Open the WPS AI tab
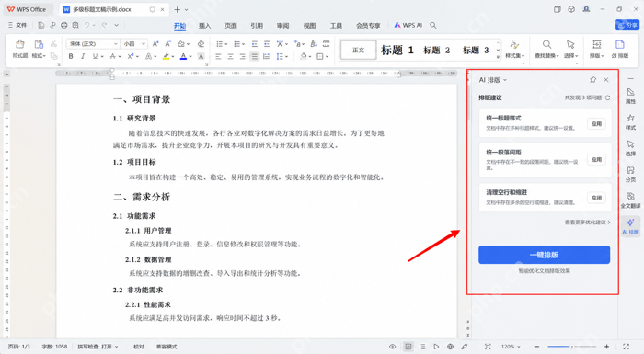Image resolution: width=644 pixels, height=354 pixels. pyautogui.click(x=408, y=26)
